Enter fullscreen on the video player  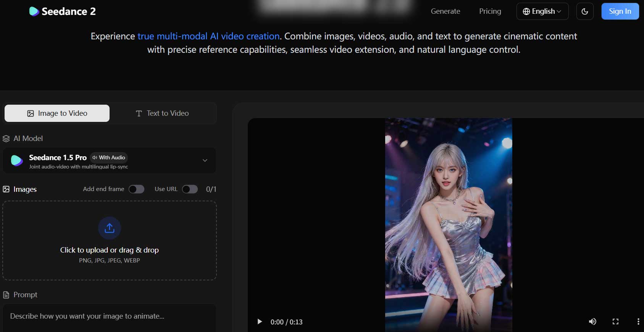[615, 322]
